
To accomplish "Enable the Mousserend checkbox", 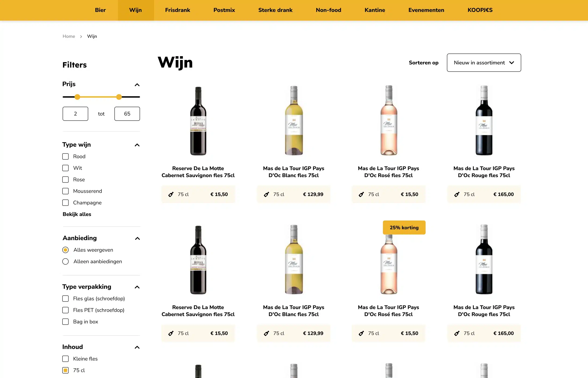I will click(x=66, y=191).
